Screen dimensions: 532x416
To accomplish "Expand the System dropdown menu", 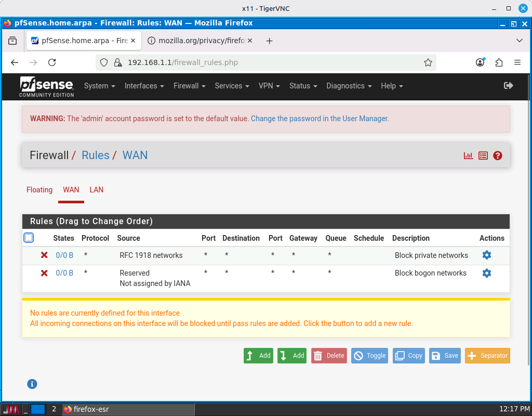I will pos(99,86).
